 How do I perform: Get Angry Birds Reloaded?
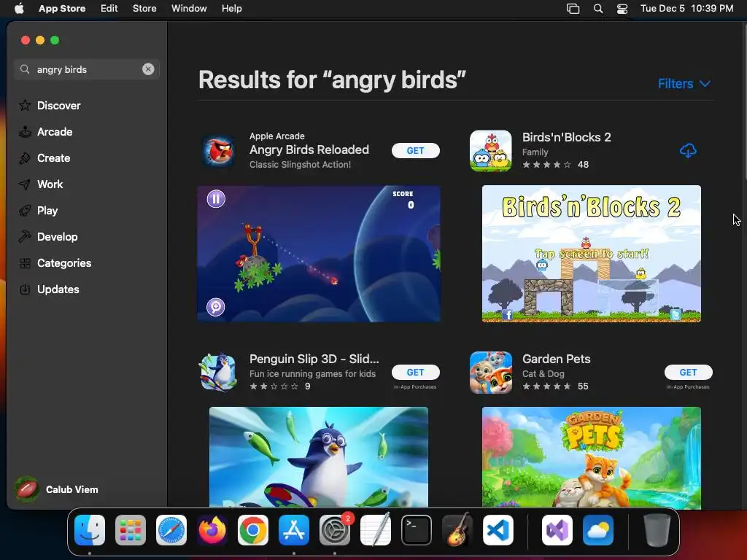coord(415,150)
